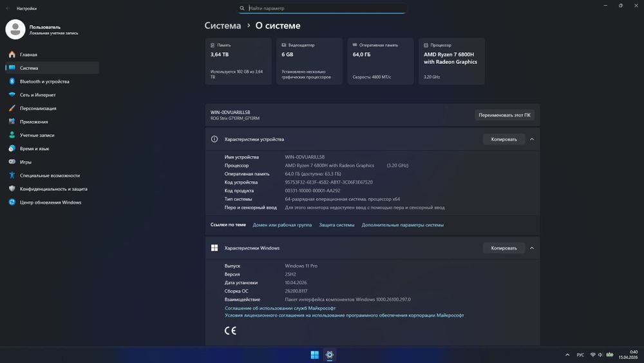
Task: Switch input language РУС indicator
Action: (580, 355)
